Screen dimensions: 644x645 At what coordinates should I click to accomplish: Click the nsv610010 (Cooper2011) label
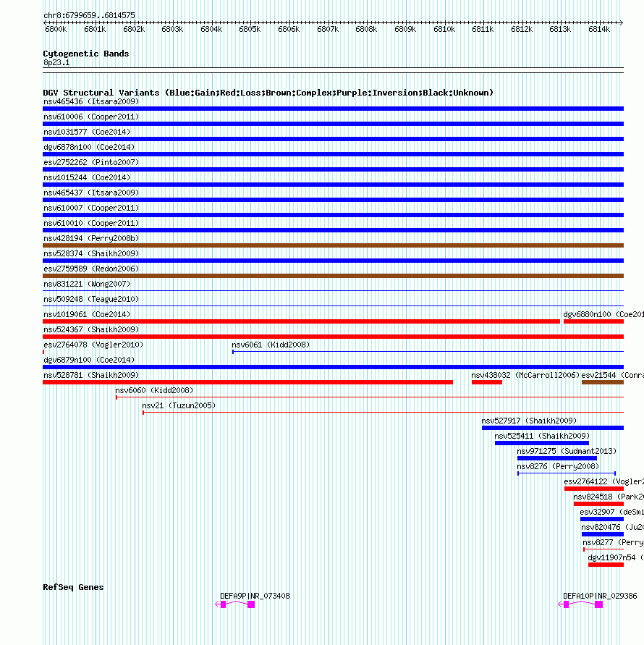coord(91,224)
